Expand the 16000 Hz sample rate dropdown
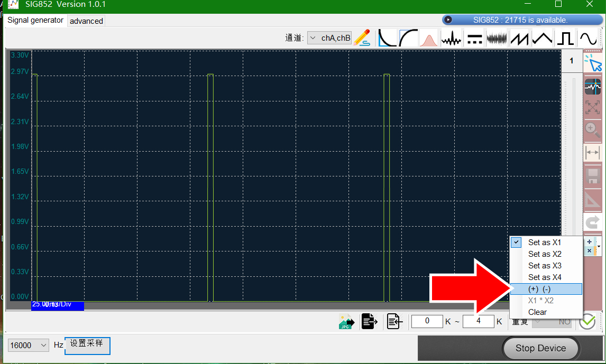Image resolution: width=606 pixels, height=364 pixels. (28, 345)
